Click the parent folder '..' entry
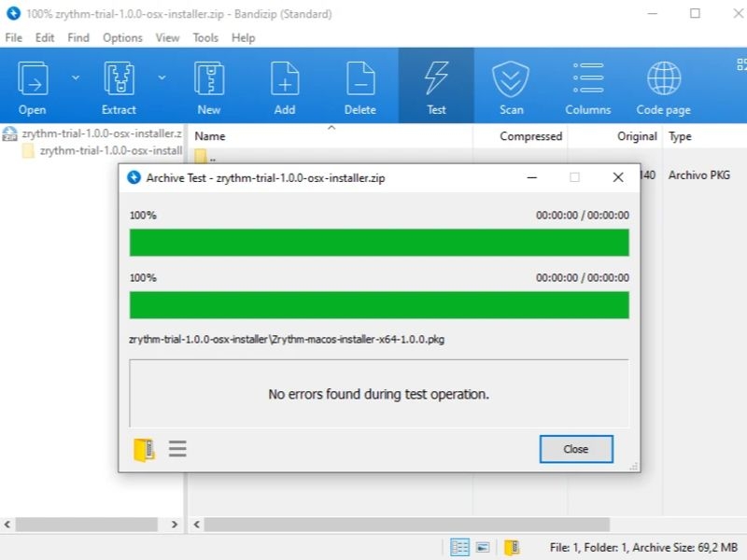747x560 pixels. tap(205, 156)
